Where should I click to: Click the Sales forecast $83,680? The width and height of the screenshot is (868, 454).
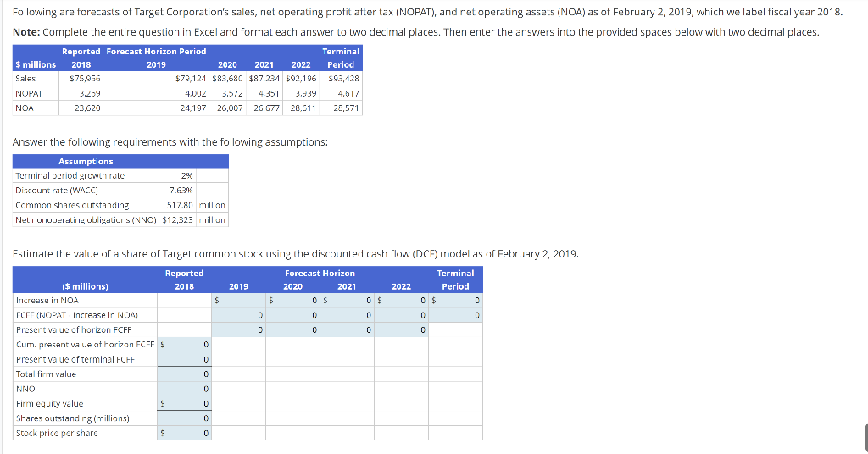pyautogui.click(x=227, y=79)
